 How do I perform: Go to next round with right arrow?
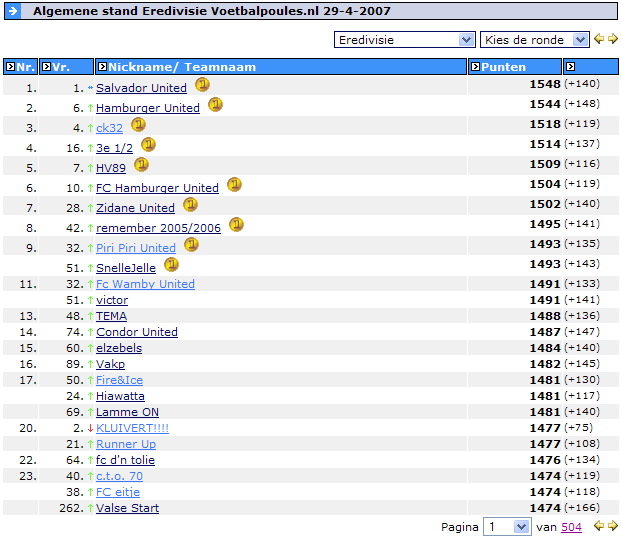[x=612, y=39]
